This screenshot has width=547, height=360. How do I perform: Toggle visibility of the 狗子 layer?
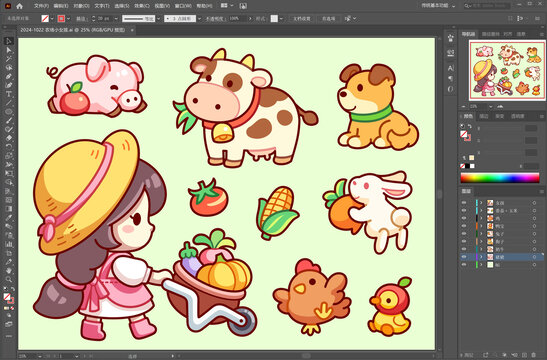[464, 241]
